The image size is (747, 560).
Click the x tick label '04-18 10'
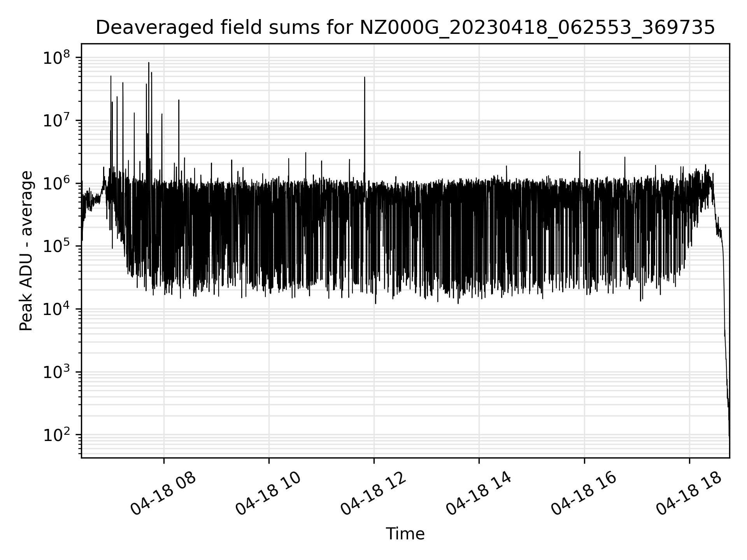tap(268, 494)
